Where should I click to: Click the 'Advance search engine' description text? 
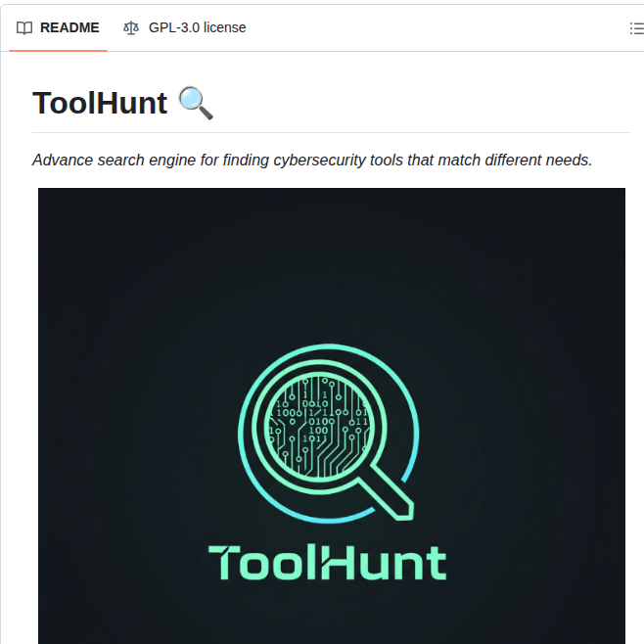click(x=312, y=161)
